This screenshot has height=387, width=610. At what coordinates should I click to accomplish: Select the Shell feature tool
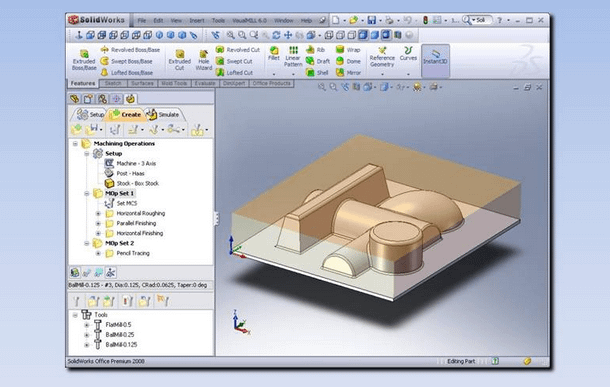tap(317, 72)
